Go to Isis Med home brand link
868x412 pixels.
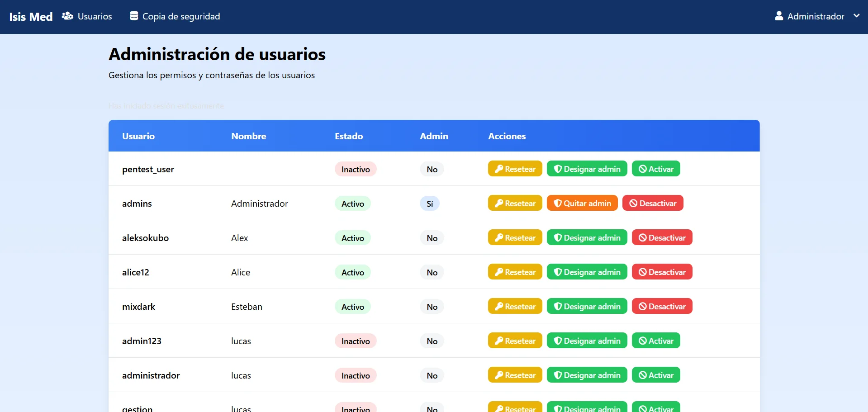tap(31, 17)
